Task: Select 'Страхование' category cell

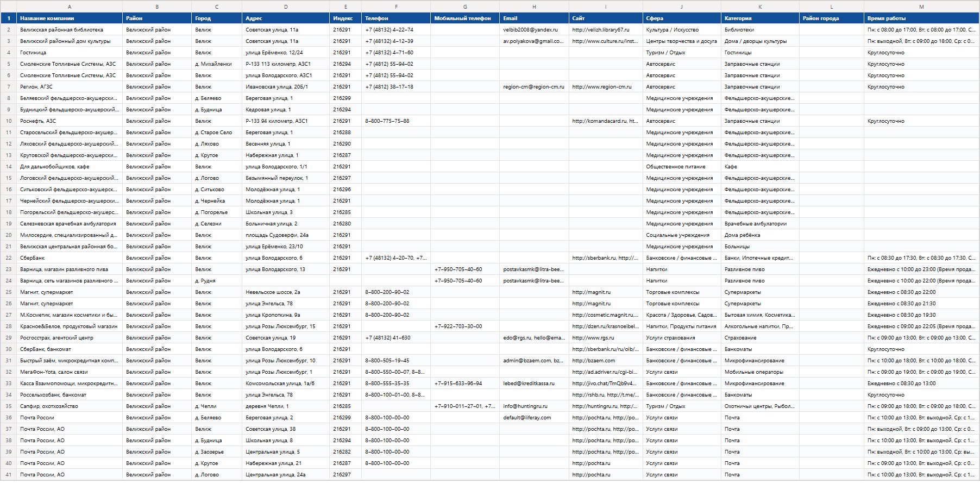Action: point(760,338)
